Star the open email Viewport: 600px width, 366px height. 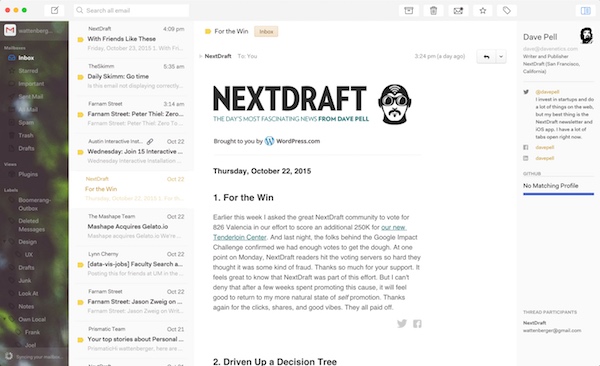[483, 10]
